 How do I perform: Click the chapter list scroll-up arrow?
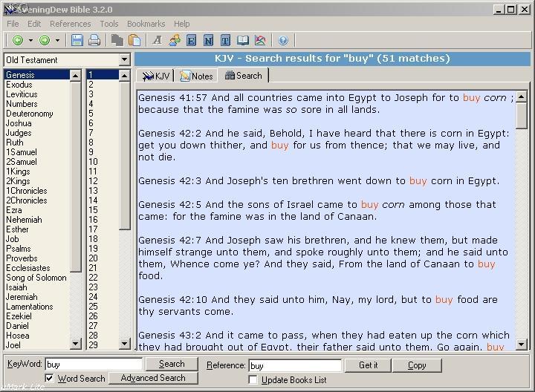[125, 75]
